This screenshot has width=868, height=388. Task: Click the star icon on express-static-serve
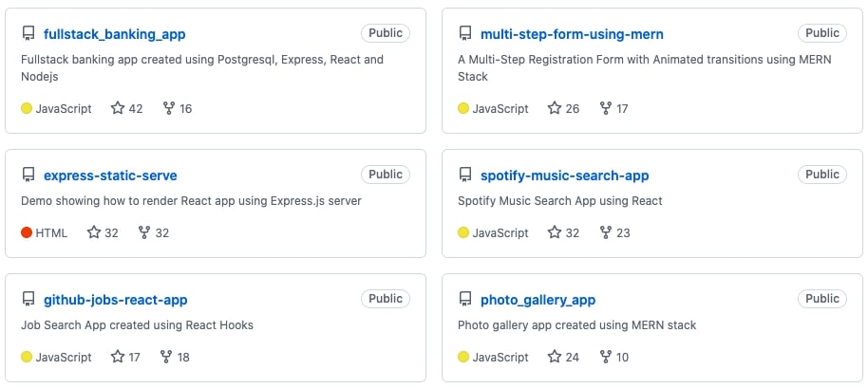94,232
